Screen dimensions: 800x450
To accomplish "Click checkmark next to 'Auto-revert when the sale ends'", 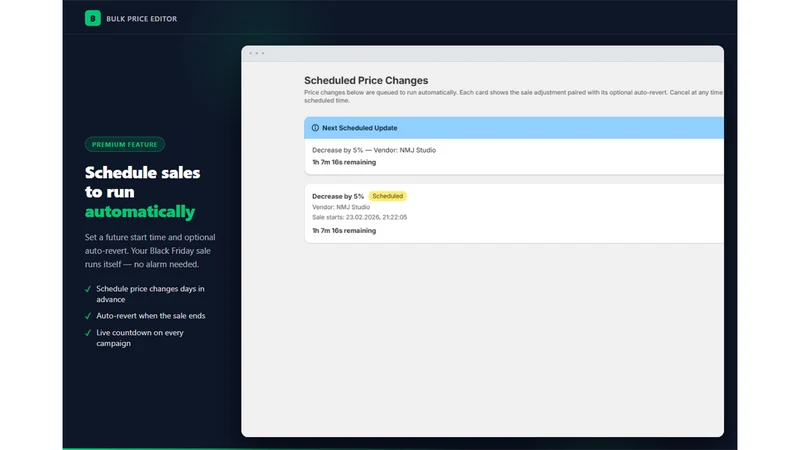I will click(x=88, y=316).
